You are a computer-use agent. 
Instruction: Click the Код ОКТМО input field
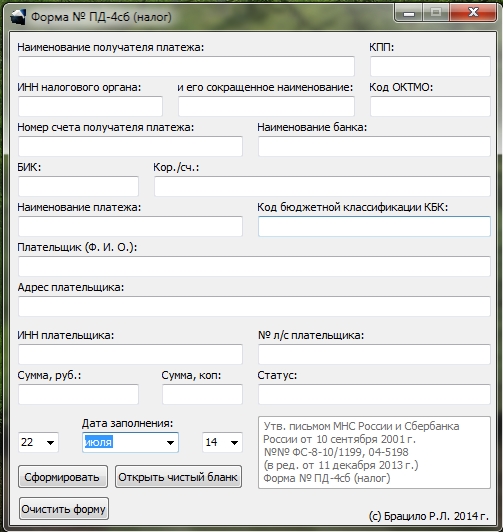pyautogui.click(x=430, y=106)
